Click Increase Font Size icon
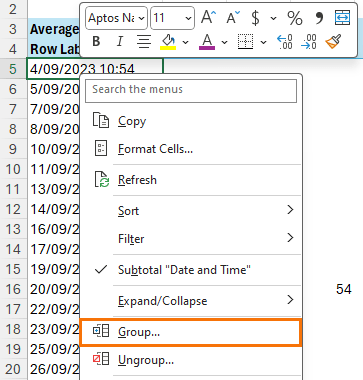Image resolution: width=363 pixels, height=380 pixels. 209,17
